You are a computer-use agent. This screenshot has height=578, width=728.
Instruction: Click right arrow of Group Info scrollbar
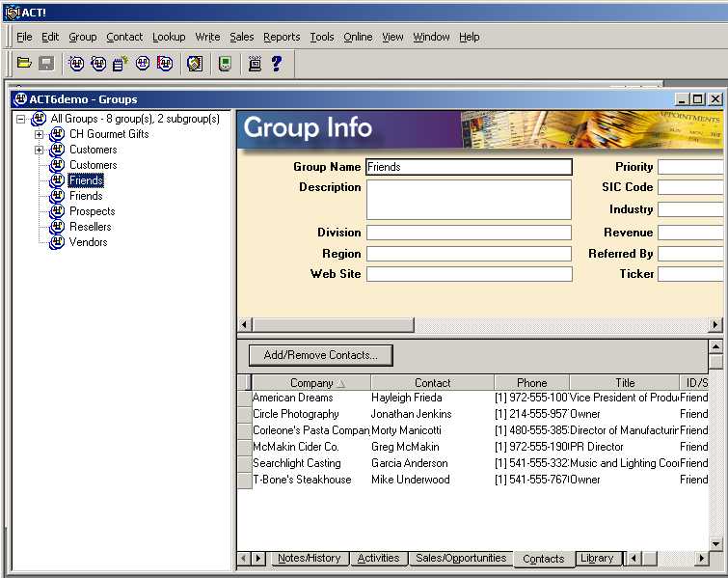(x=715, y=324)
